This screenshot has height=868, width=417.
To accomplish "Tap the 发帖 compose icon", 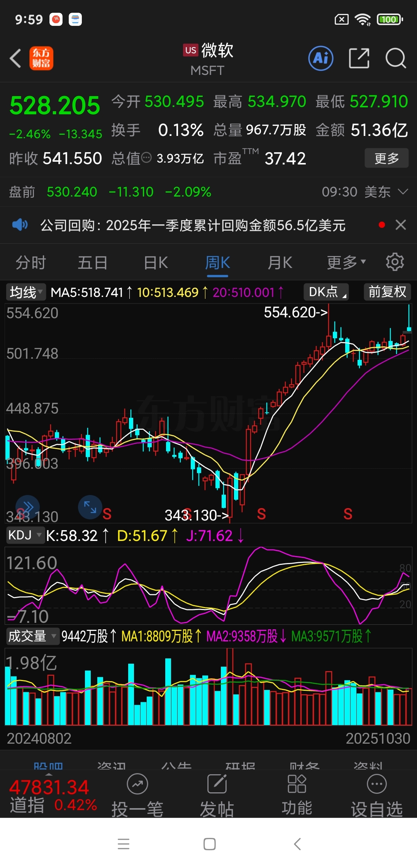I will 217,796.
